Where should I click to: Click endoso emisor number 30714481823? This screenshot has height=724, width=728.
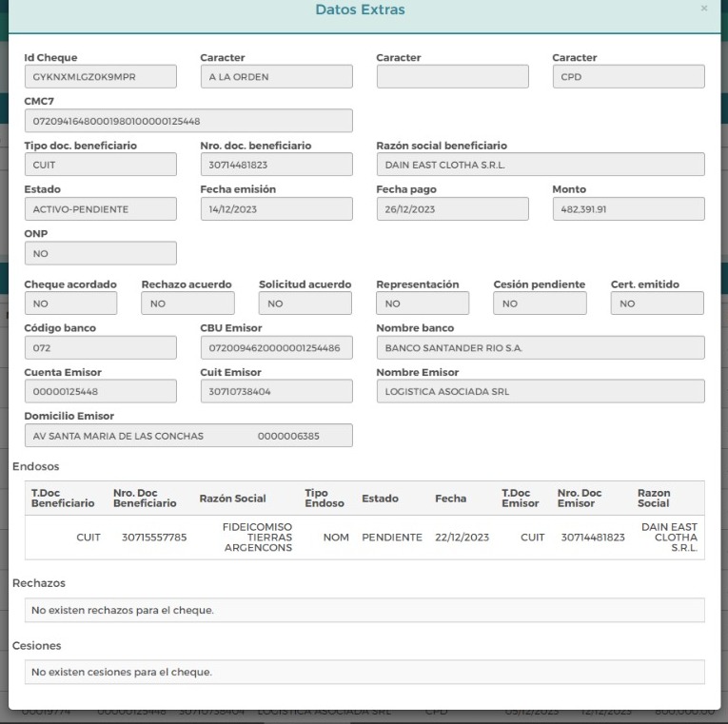(x=593, y=537)
